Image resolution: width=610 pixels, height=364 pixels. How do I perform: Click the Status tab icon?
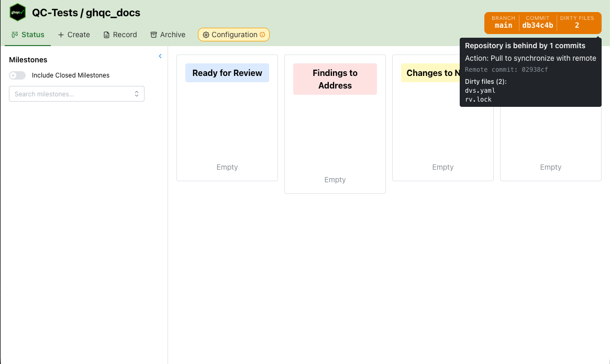pyautogui.click(x=15, y=35)
